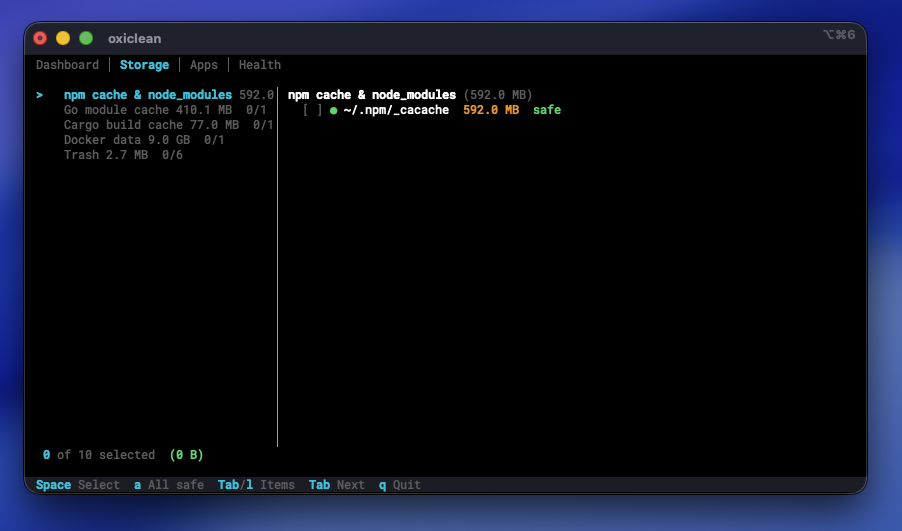Viewport: 902px width, 531px height.
Task: Select npm cache & node_modules category
Action: tap(155, 95)
